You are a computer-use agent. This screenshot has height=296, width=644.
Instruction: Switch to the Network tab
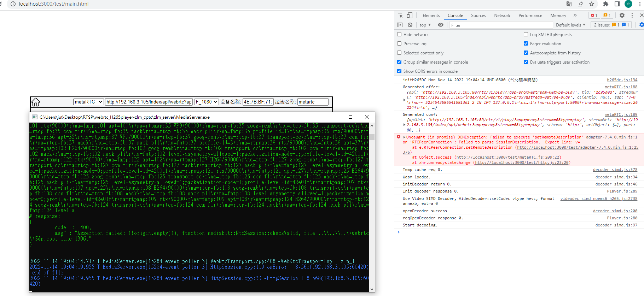(x=502, y=15)
